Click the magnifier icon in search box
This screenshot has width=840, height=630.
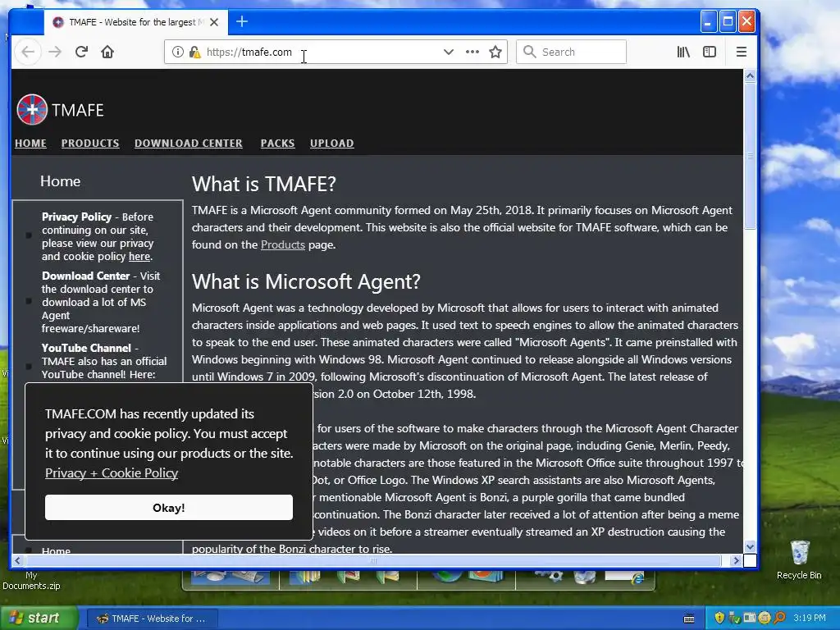(x=529, y=52)
